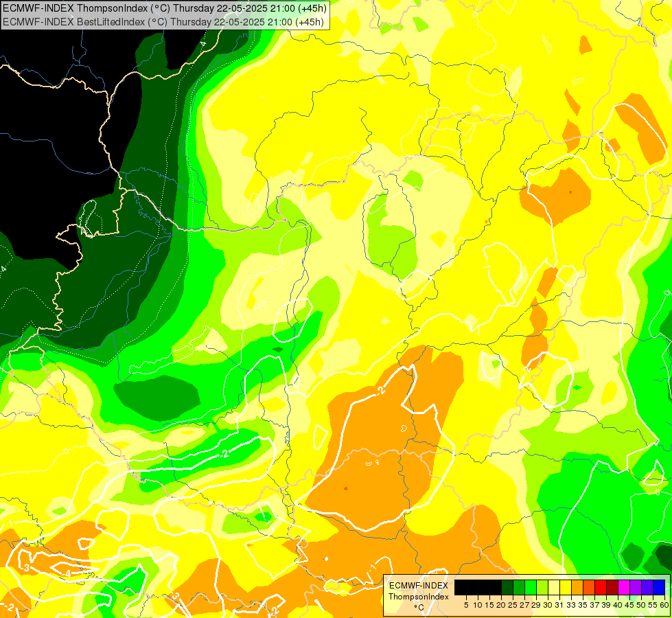Click the legend tick value '60'
The image size is (672, 618).
pos(664,605)
